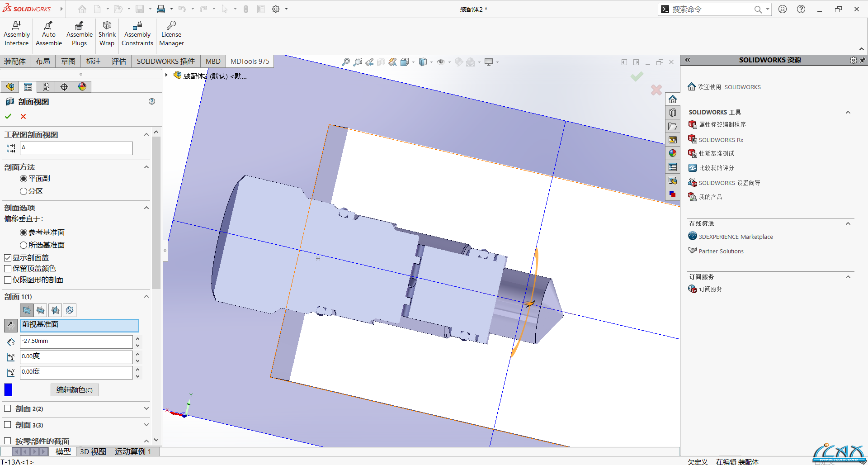This screenshot has width=868, height=465.
Task: Select the 平面副 radio button
Action: [24, 179]
